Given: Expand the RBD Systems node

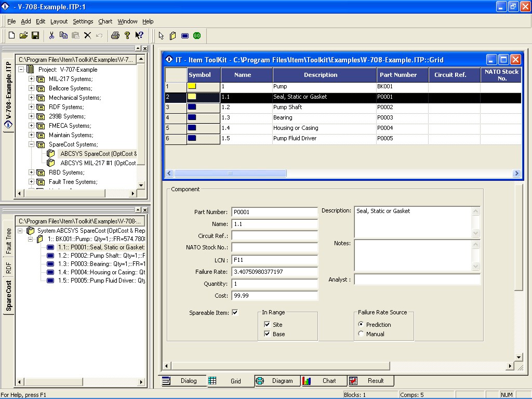Looking at the screenshot, I should (x=31, y=172).
